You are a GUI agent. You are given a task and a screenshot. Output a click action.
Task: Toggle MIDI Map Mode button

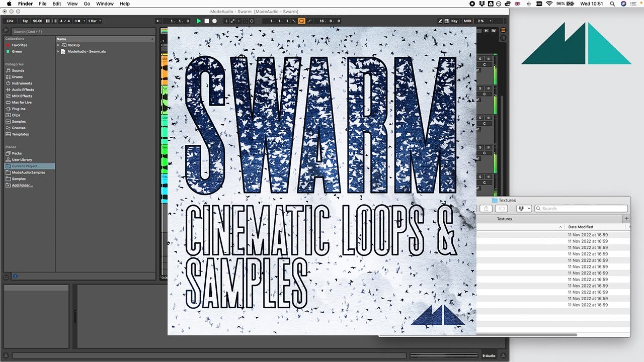[x=468, y=21]
